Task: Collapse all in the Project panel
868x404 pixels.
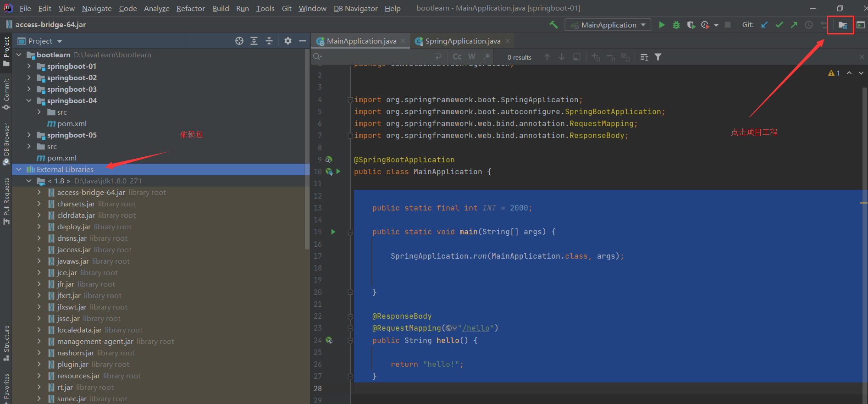Action: [x=269, y=41]
